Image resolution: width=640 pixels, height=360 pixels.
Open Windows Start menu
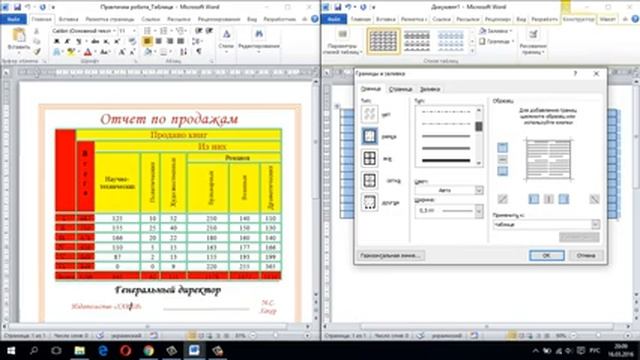point(11,350)
